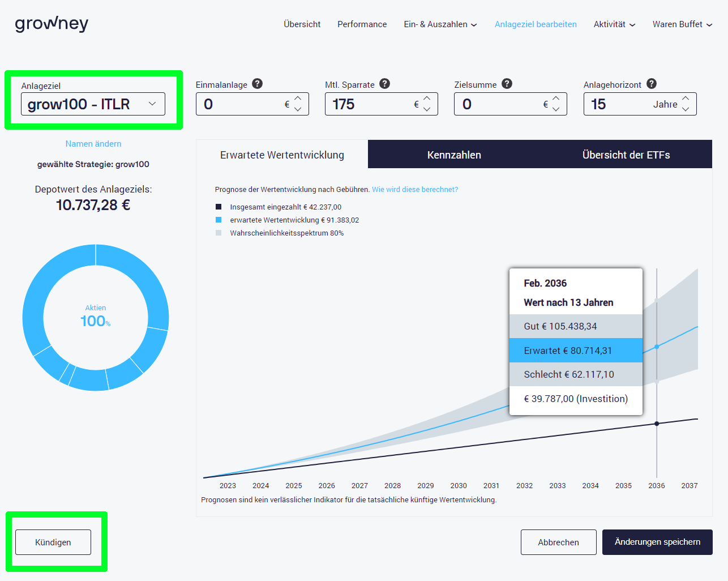Click the 2037 label on chart axis
Viewport: 728px width, 581px height.
click(690, 486)
